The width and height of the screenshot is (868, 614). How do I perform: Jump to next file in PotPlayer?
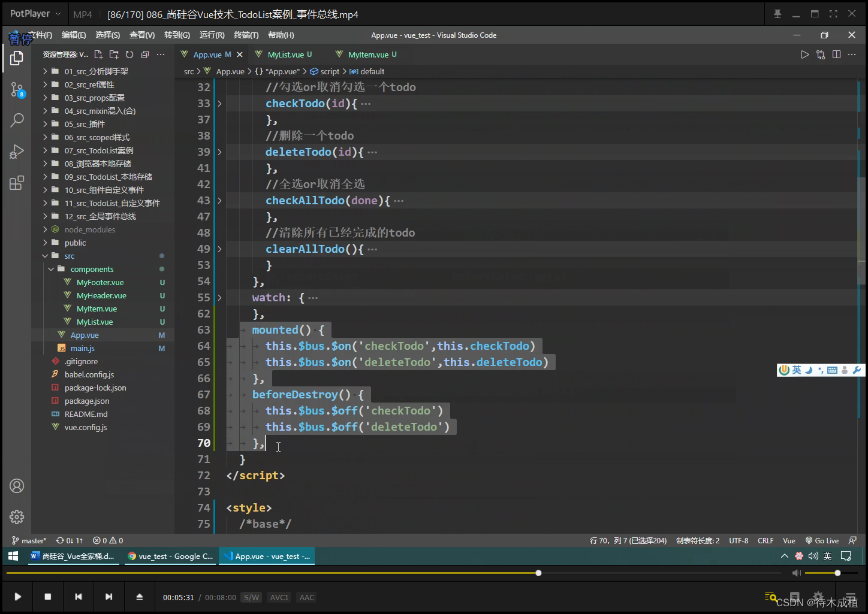click(x=108, y=597)
